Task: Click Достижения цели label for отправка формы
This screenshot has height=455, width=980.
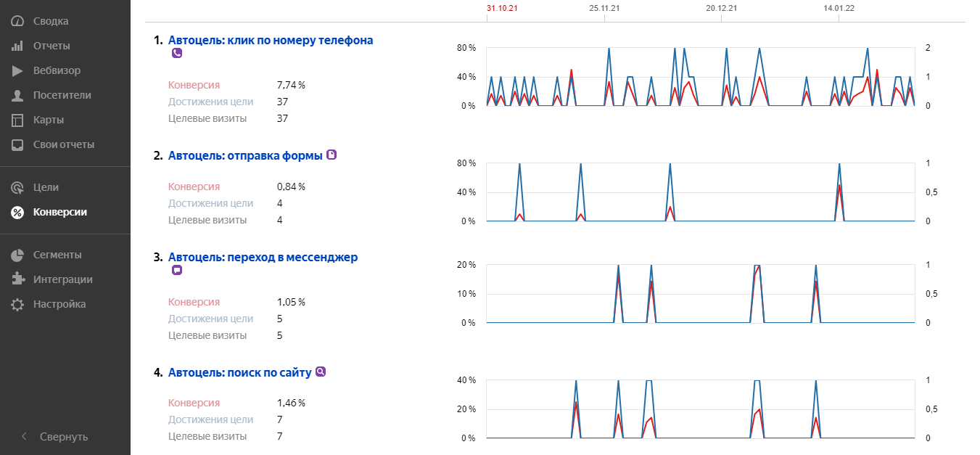Action: [211, 203]
